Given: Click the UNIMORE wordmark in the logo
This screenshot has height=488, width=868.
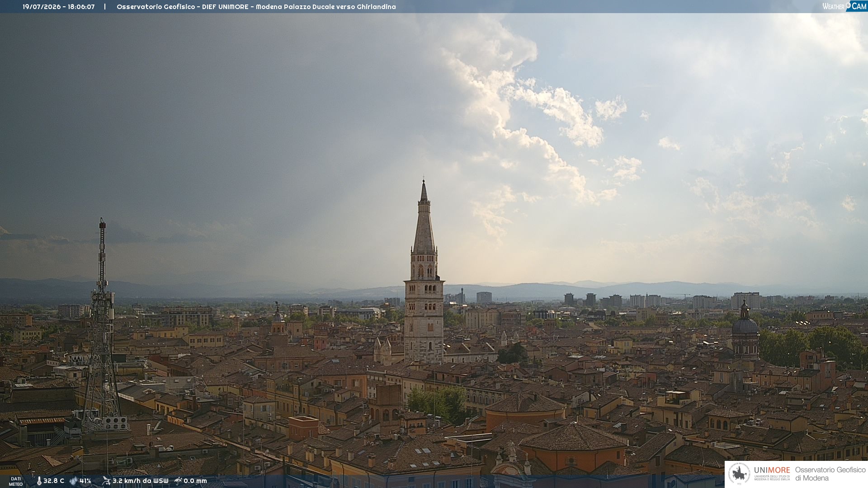Looking at the screenshot, I should 772,470.
